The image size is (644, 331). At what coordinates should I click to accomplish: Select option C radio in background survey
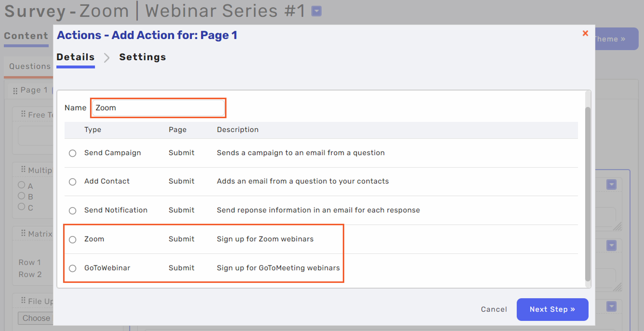click(x=22, y=207)
